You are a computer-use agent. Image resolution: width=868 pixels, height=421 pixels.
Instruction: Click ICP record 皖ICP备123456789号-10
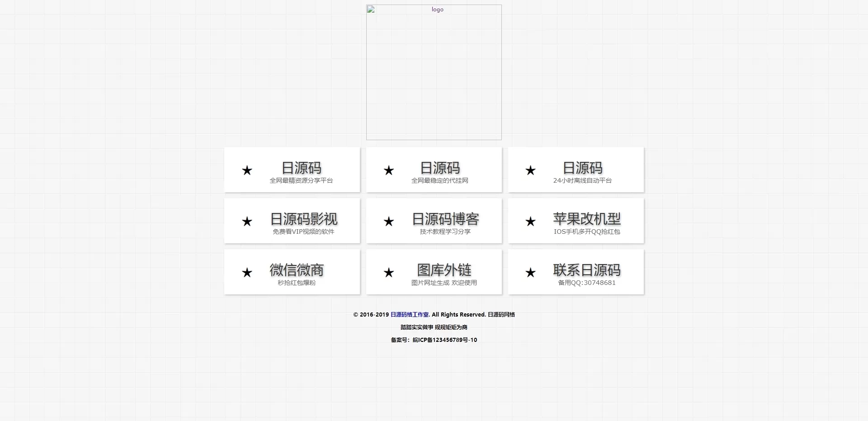445,340
